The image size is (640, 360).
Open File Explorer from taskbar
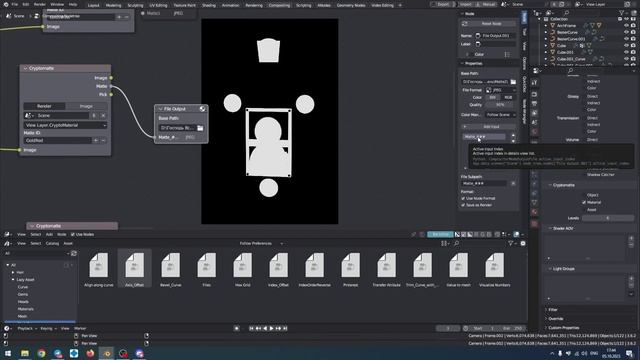click(25, 353)
